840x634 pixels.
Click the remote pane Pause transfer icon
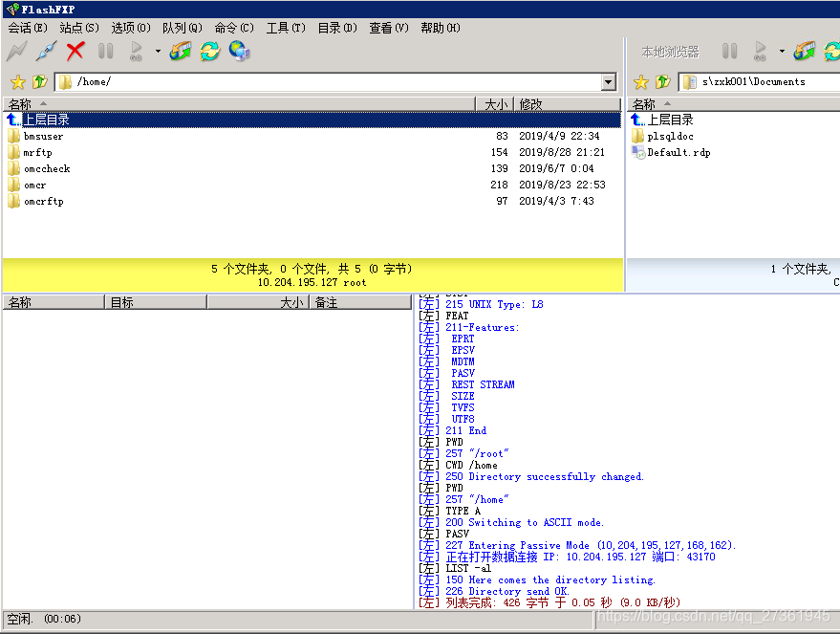point(105,52)
